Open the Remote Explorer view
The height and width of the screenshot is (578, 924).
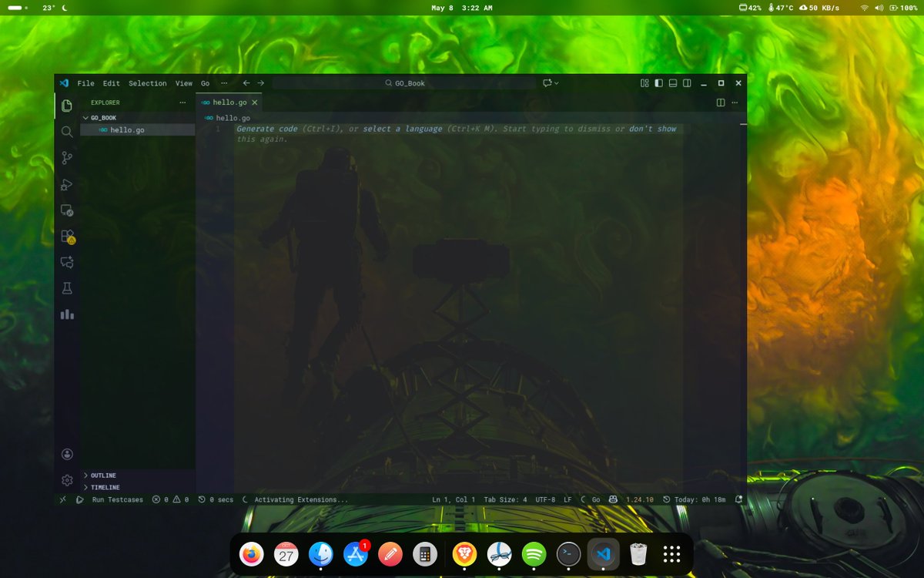point(67,210)
